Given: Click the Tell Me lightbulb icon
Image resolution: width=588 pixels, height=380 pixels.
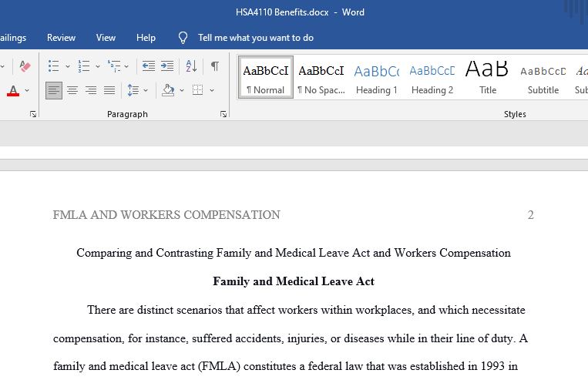Looking at the screenshot, I should click(183, 38).
